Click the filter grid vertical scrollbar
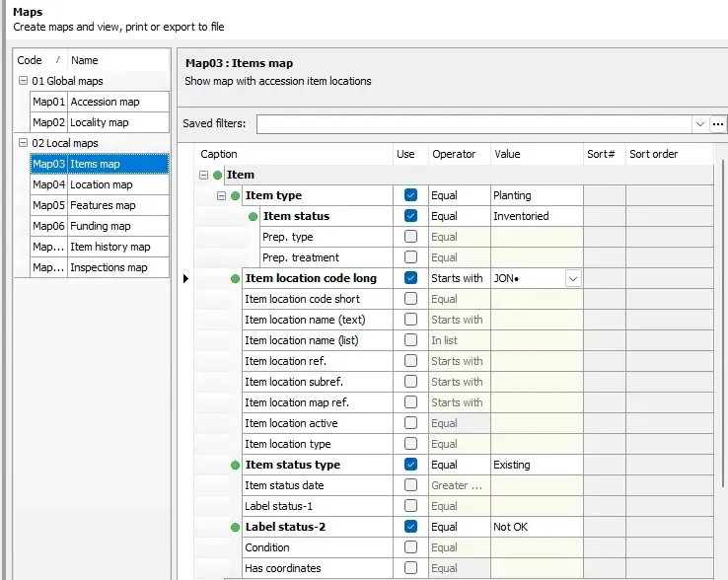The image size is (728, 580). [x=722, y=323]
